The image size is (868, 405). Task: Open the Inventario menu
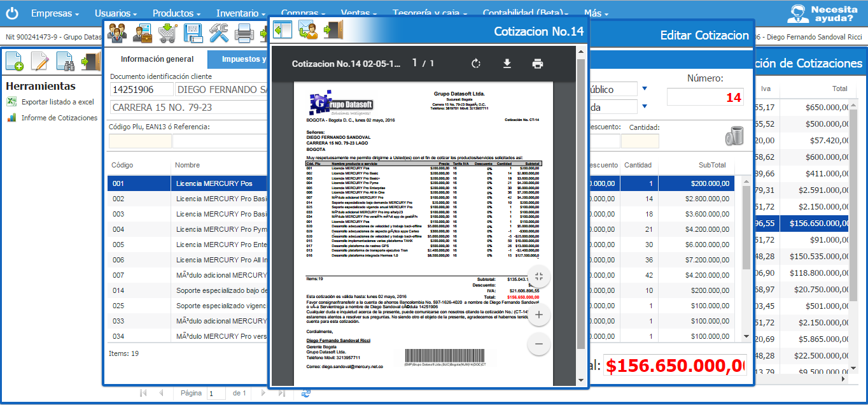coord(241,13)
